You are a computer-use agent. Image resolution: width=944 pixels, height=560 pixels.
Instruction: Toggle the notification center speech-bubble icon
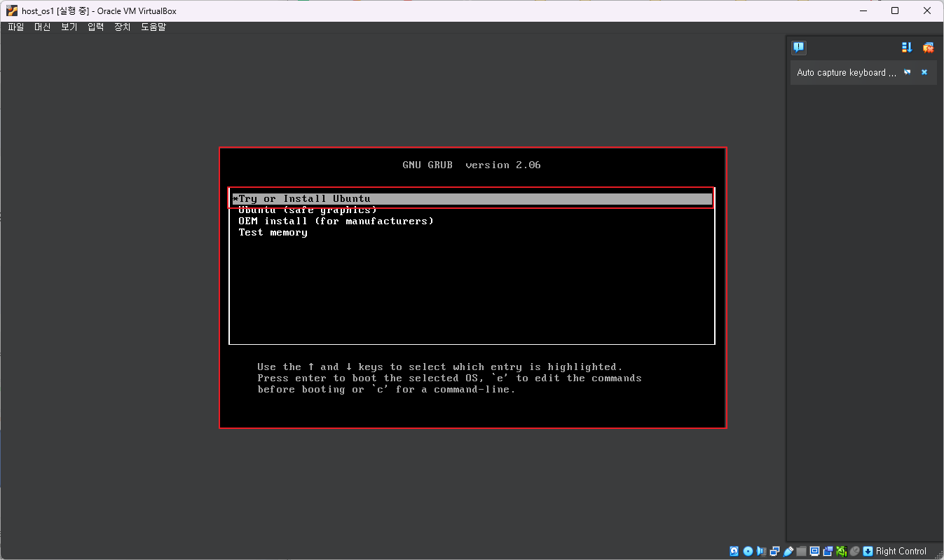(x=798, y=48)
